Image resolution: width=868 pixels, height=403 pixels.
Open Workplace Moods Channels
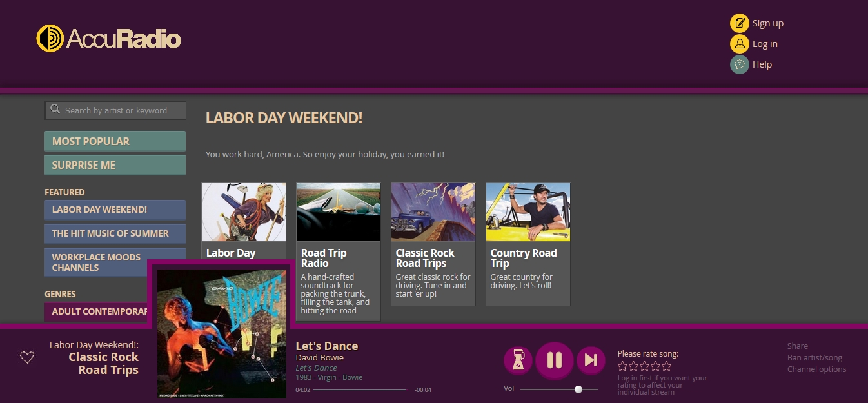pos(115,262)
